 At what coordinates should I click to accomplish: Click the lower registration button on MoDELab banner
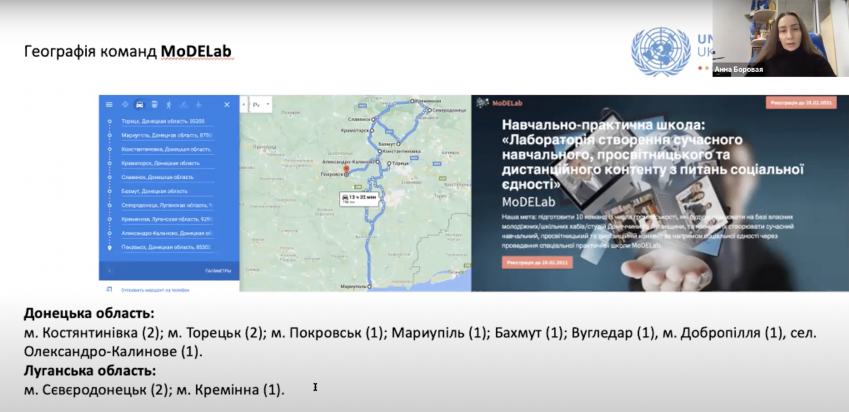pyautogui.click(x=537, y=263)
